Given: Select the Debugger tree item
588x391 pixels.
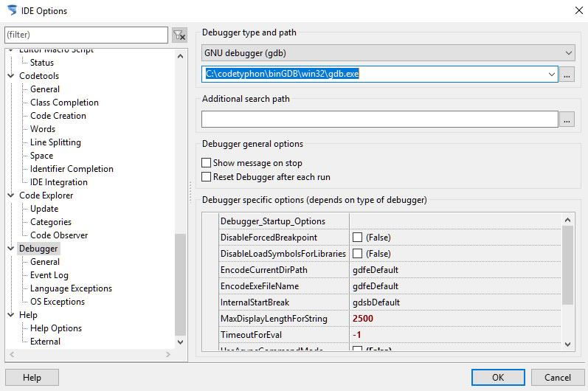Looking at the screenshot, I should coord(38,249).
